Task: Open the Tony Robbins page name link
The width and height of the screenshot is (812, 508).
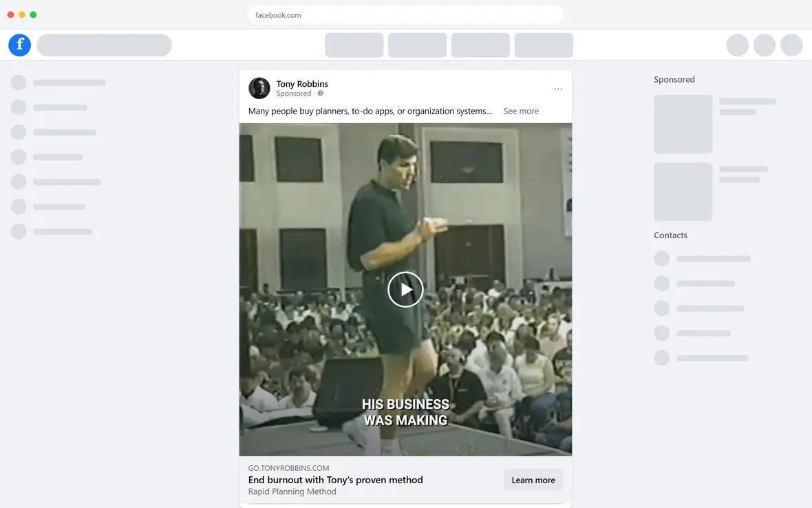Action: tap(302, 84)
